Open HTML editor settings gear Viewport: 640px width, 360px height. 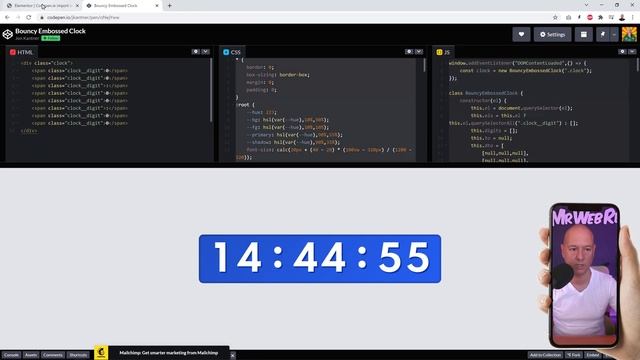(x=196, y=52)
